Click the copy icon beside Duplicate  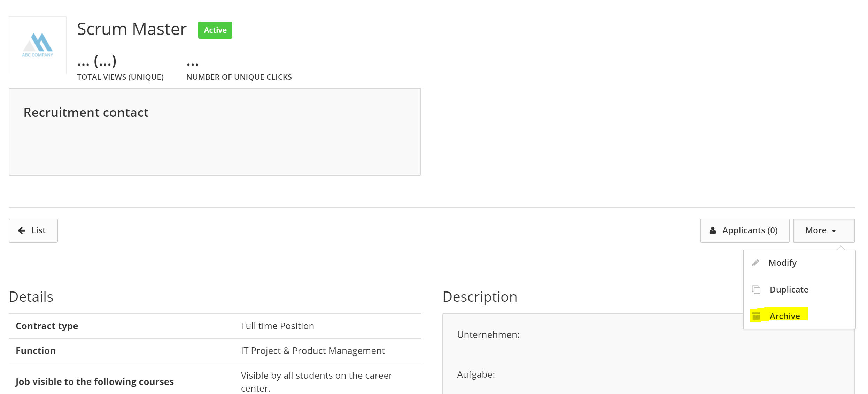click(756, 290)
